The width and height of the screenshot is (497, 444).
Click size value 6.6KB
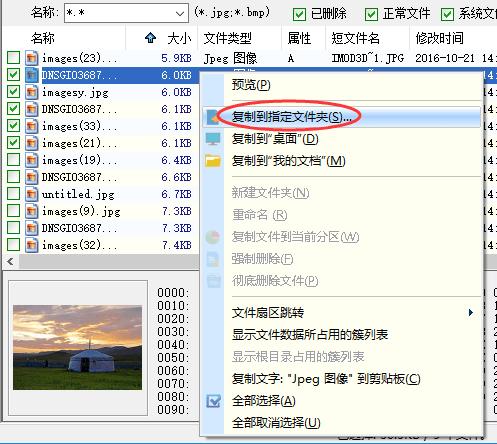pyautogui.click(x=176, y=177)
